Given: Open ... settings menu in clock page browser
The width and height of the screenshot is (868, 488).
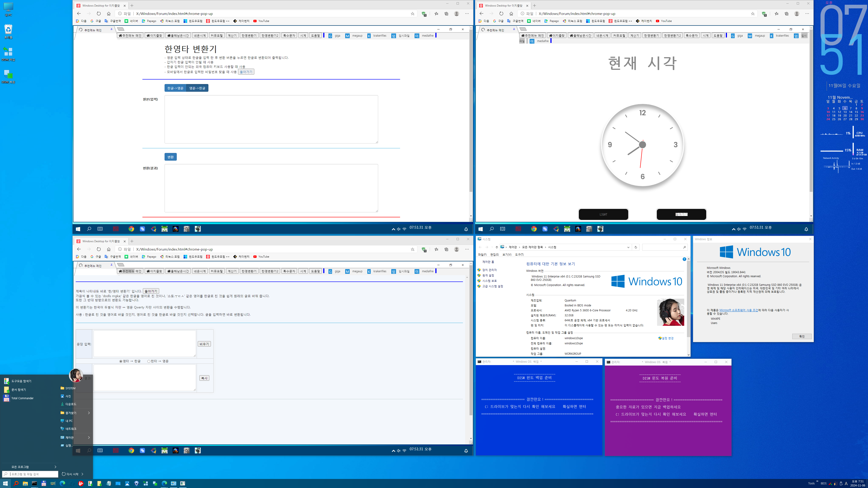Looking at the screenshot, I should point(807,14).
